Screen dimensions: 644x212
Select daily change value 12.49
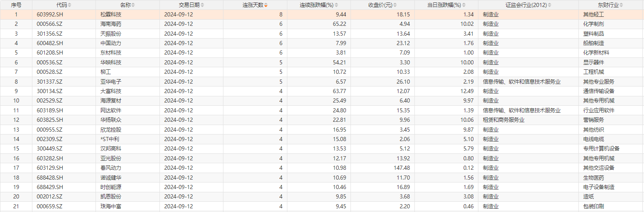[467, 91]
